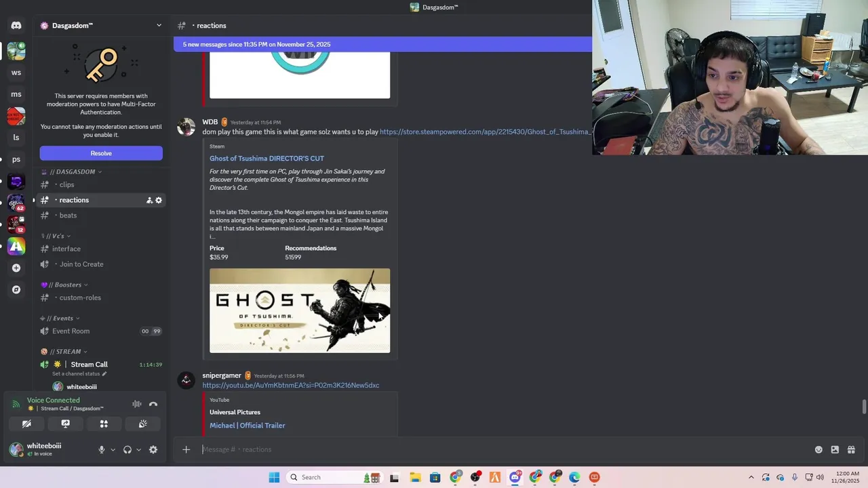Collapse the // STREAM category
The width and height of the screenshot is (868, 488).
[64, 351]
